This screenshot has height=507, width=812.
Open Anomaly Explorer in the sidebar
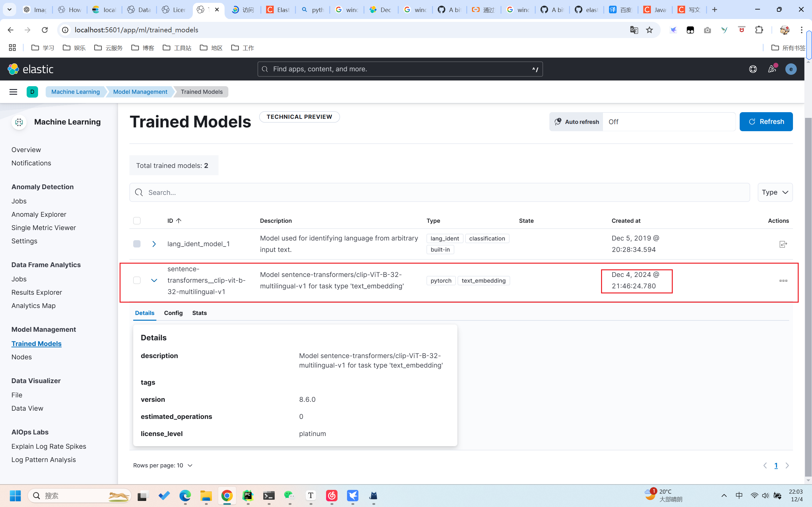click(39, 214)
